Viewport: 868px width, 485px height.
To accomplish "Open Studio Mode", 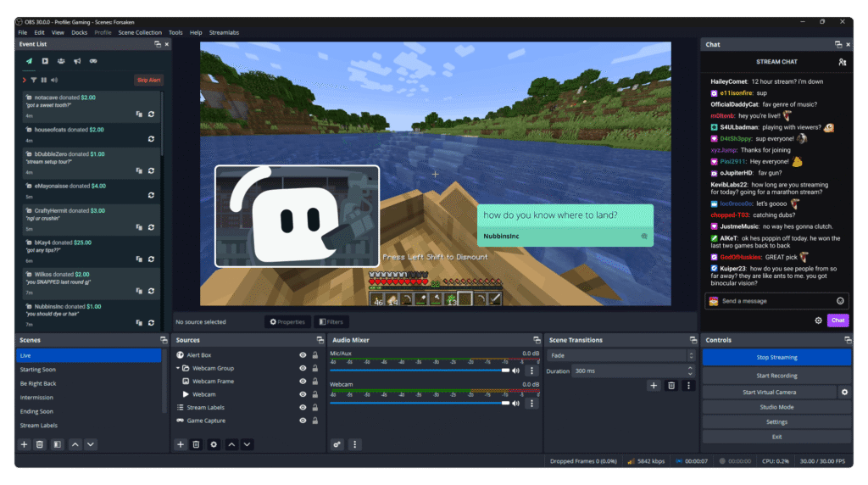I will pyautogui.click(x=776, y=407).
